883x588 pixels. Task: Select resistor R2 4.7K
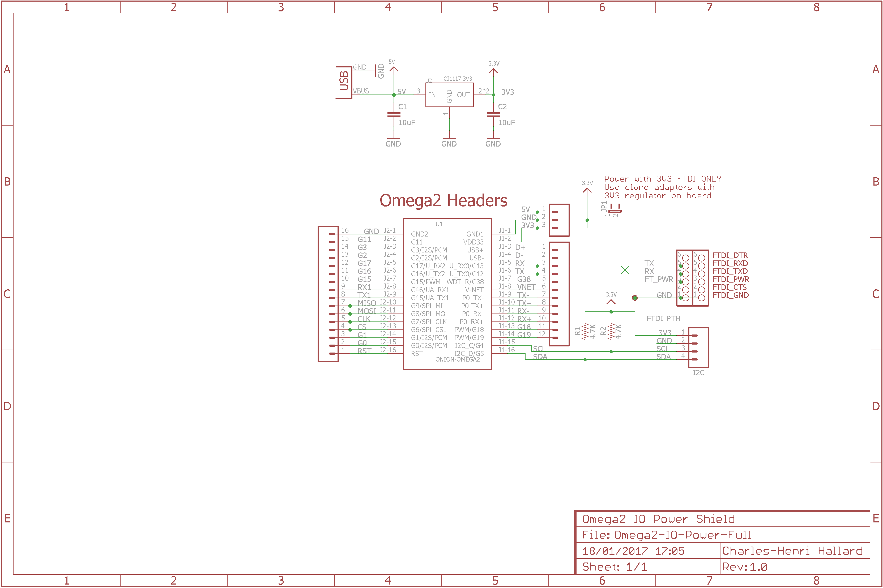pyautogui.click(x=611, y=332)
